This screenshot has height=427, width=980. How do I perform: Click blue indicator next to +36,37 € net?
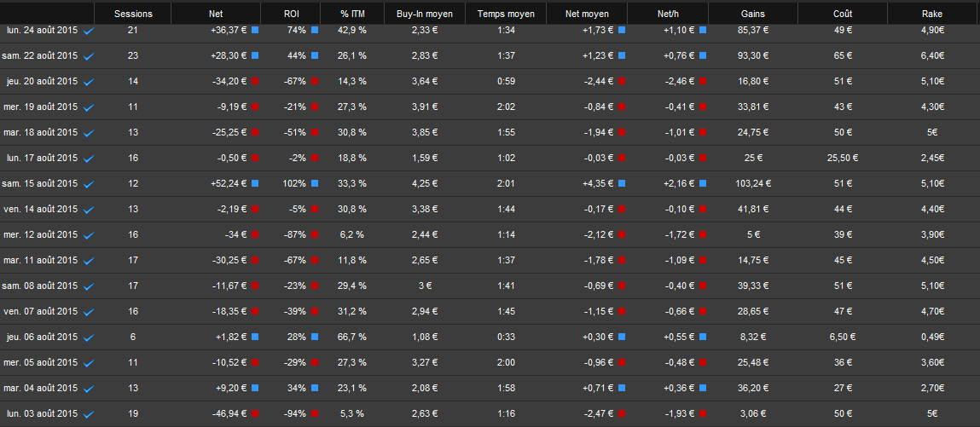255,30
